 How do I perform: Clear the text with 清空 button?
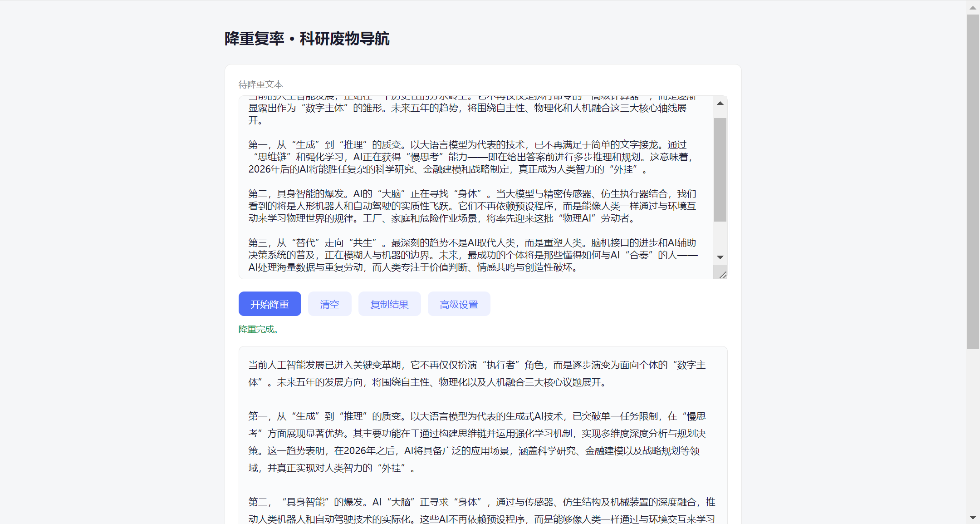(x=329, y=304)
